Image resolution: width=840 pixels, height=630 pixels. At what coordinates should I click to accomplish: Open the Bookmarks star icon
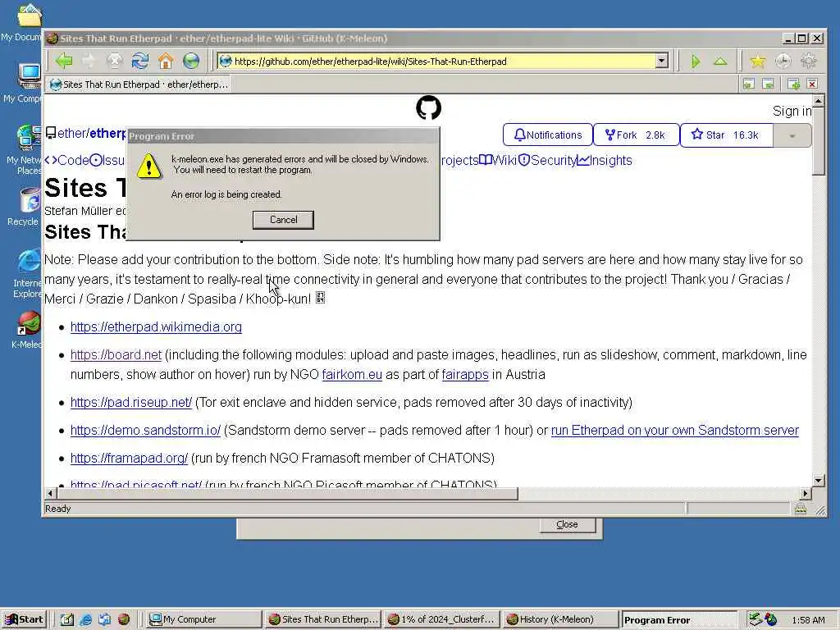(757, 61)
